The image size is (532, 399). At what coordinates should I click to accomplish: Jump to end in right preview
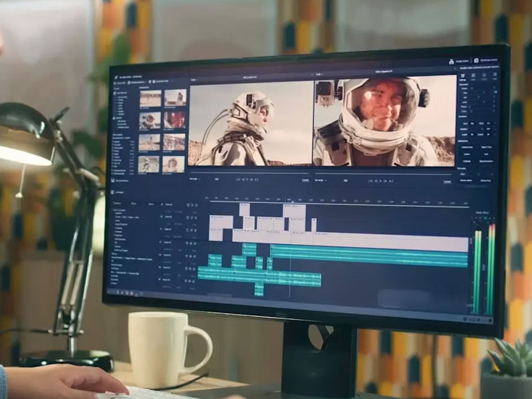391,181
